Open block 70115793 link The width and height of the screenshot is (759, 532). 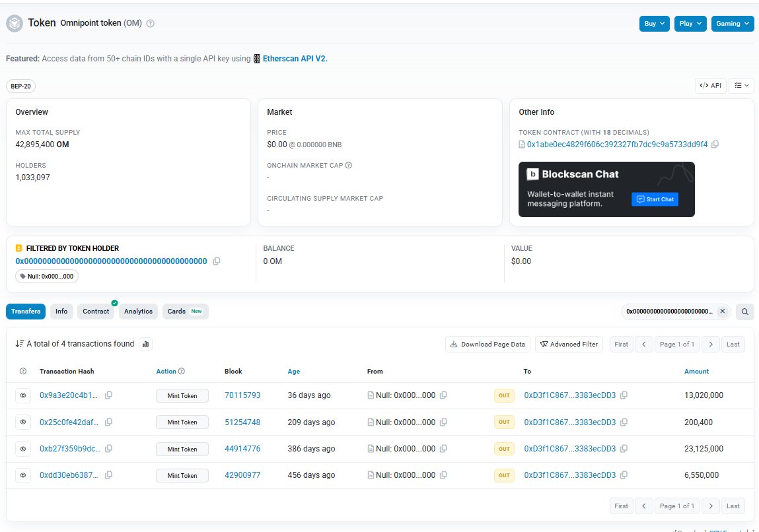[242, 395]
